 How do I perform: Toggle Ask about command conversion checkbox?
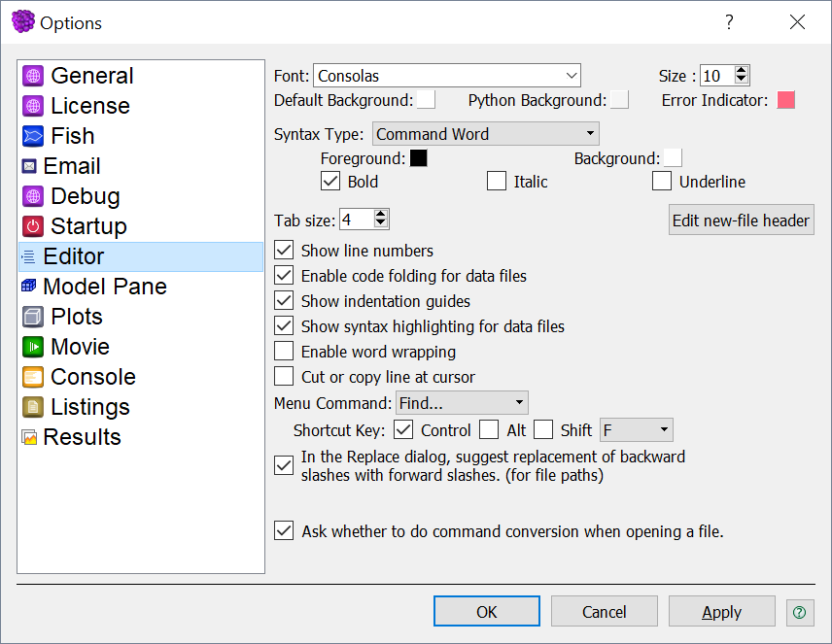tap(284, 530)
